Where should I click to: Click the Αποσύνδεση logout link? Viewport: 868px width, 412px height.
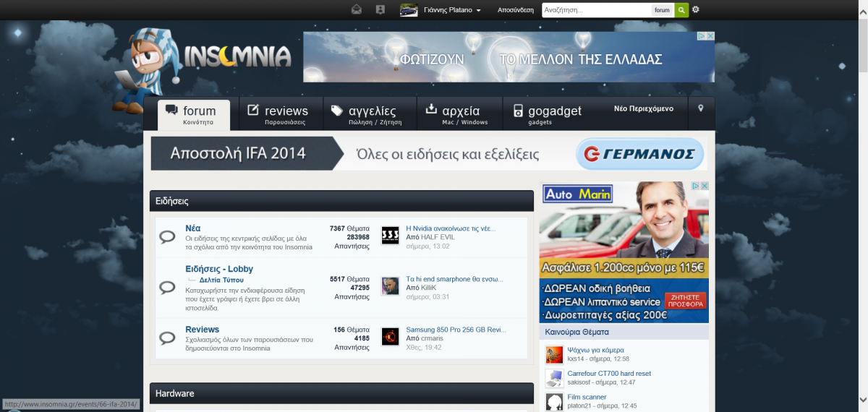[516, 10]
